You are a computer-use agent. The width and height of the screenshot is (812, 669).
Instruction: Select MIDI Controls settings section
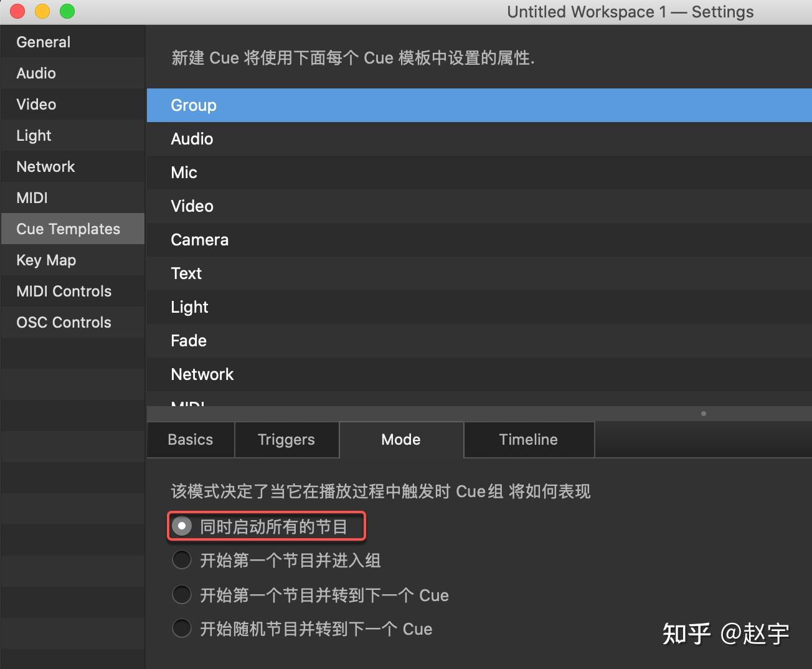tap(73, 291)
